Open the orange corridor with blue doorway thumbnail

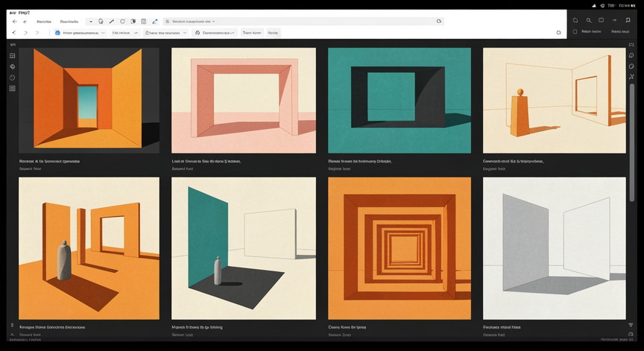89,100
